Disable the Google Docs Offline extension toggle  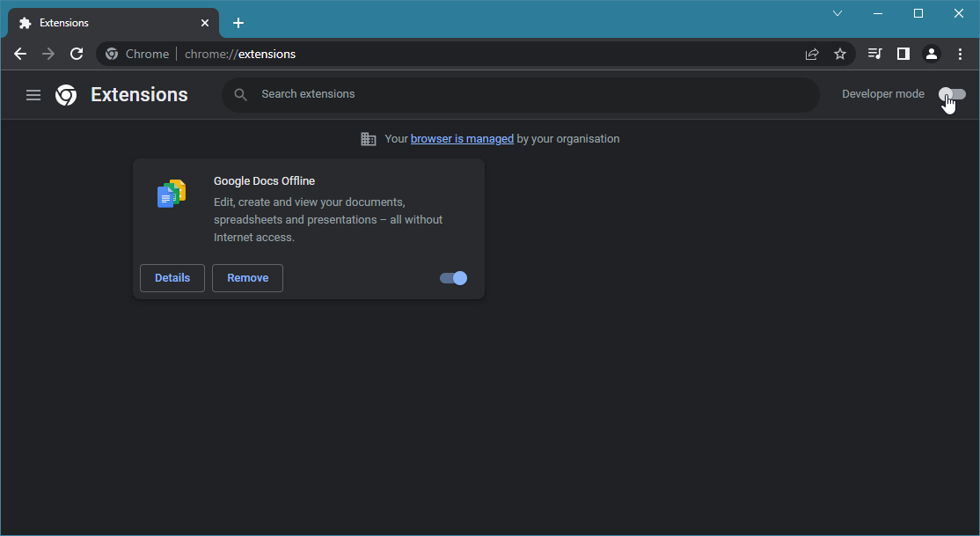(x=453, y=278)
